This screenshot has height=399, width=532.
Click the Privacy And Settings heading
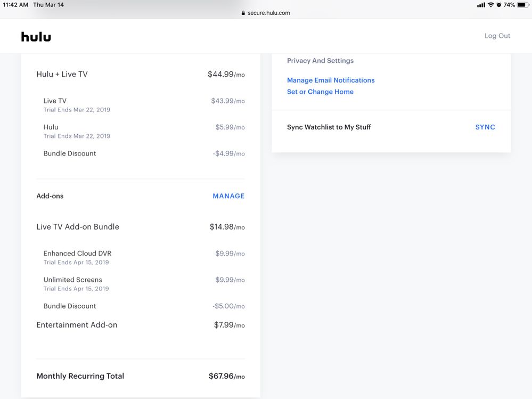[x=320, y=60]
